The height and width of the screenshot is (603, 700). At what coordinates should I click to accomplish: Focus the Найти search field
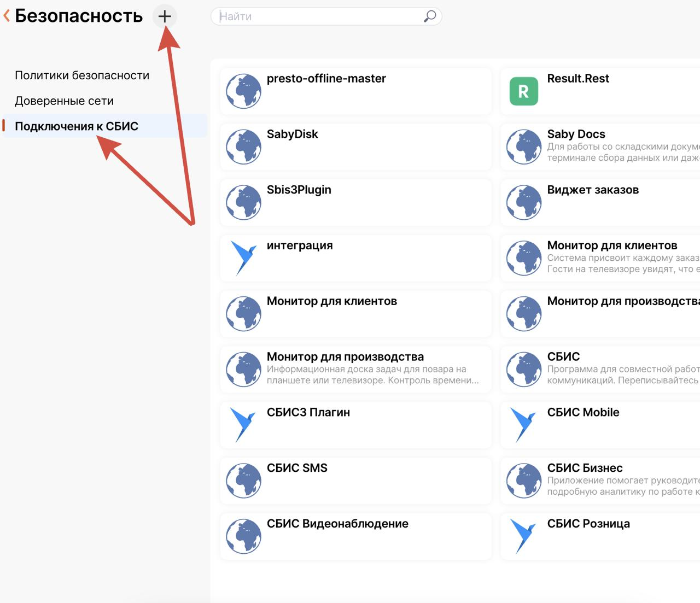326,16
